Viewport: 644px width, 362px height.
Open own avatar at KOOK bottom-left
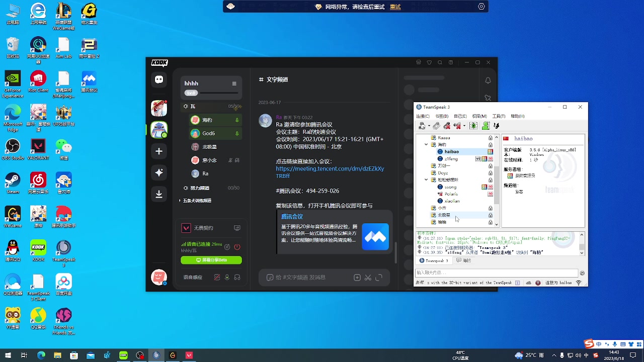tap(158, 277)
